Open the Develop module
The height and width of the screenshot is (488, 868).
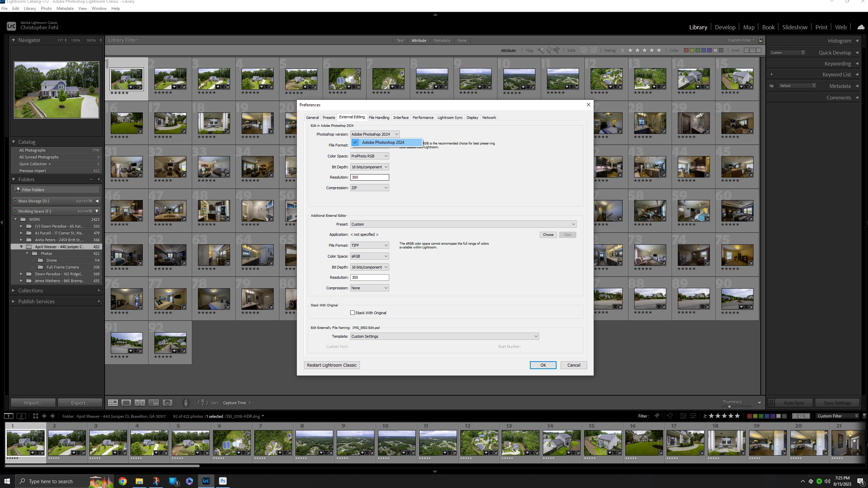pos(725,27)
